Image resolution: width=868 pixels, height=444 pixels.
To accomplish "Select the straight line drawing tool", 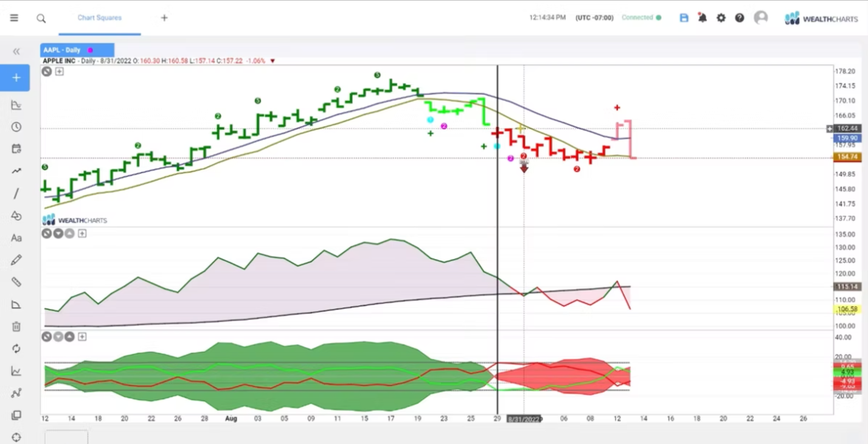I will 16,193.
